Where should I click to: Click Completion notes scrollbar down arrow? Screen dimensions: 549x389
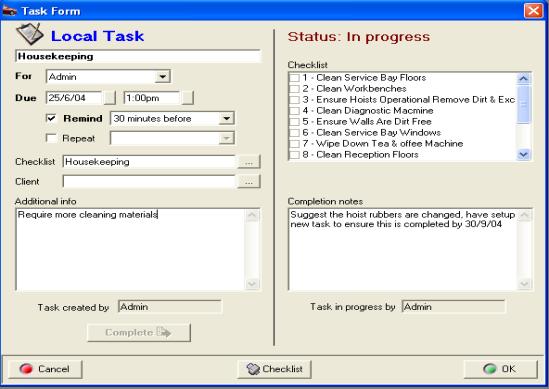tap(524, 284)
